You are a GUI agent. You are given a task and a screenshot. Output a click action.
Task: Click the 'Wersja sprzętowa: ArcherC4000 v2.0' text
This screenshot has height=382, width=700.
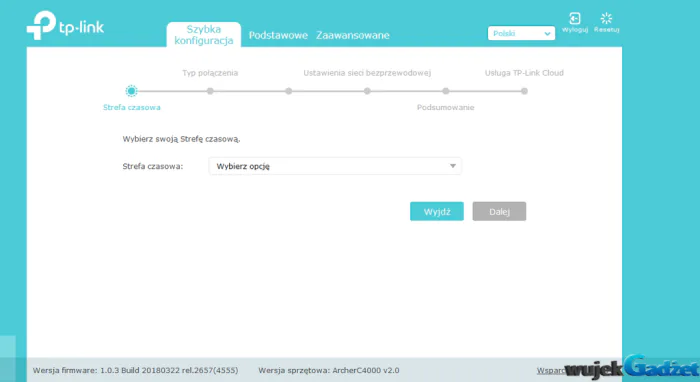pyautogui.click(x=329, y=370)
